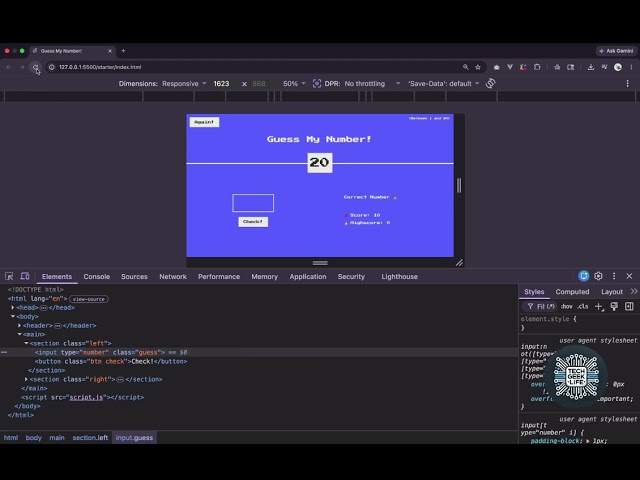Focus the Styles filter field
This screenshot has height=480, width=640.
pyautogui.click(x=541, y=307)
